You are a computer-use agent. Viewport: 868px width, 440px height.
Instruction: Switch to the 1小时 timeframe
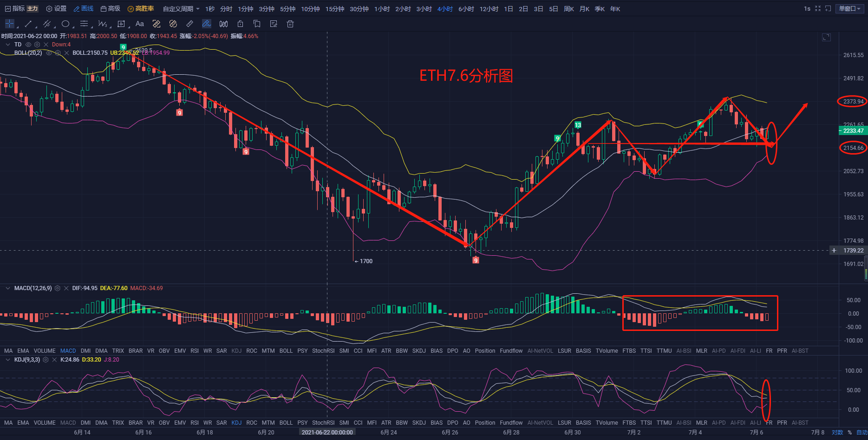(x=382, y=9)
